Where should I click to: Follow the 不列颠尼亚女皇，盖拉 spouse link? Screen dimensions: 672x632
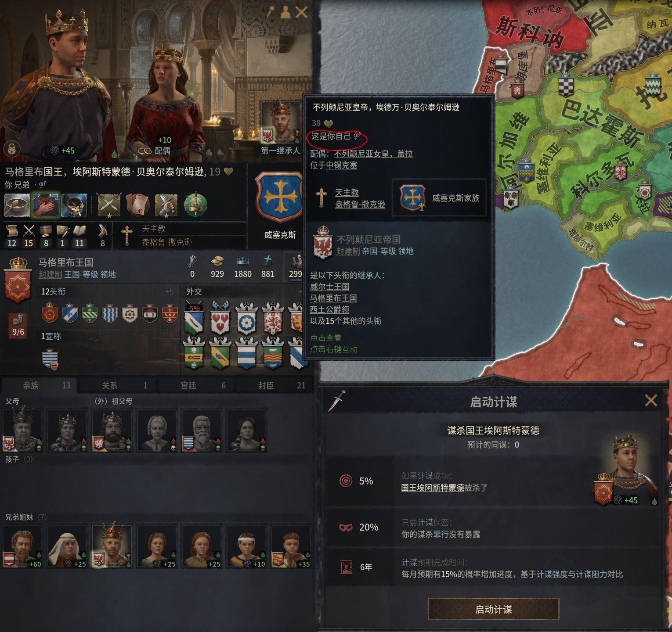pyautogui.click(x=373, y=154)
